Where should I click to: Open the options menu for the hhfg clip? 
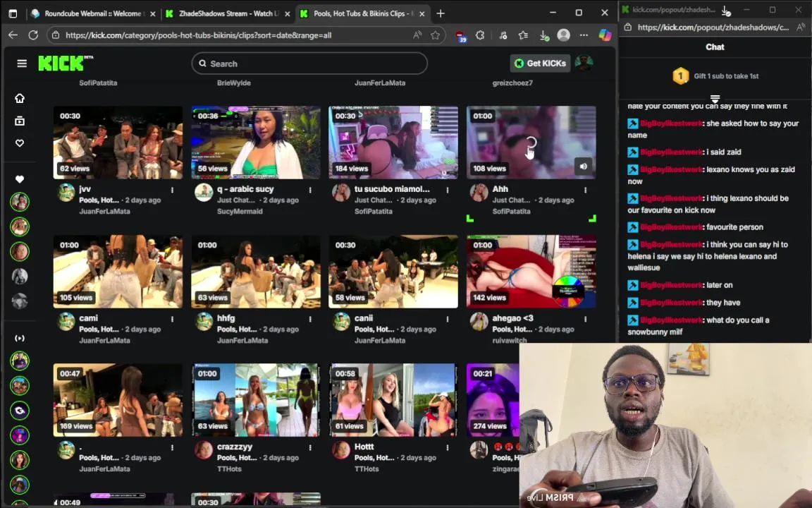[x=310, y=320]
